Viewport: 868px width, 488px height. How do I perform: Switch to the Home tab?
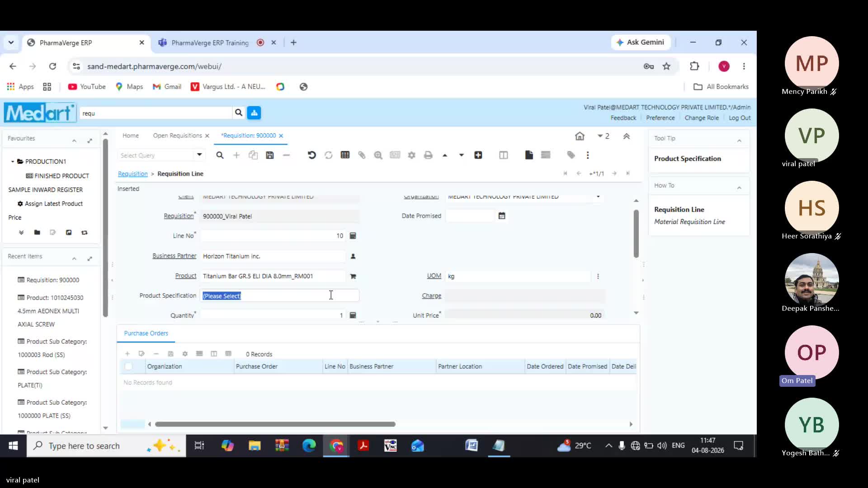[x=131, y=136]
